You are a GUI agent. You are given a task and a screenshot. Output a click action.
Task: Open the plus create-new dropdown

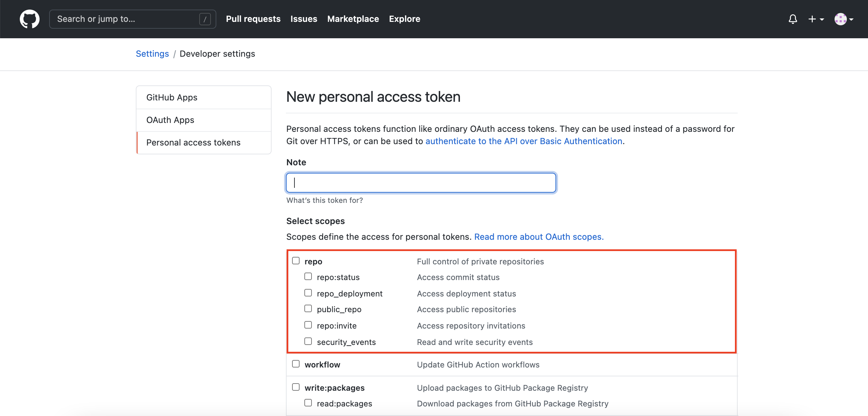coord(816,19)
